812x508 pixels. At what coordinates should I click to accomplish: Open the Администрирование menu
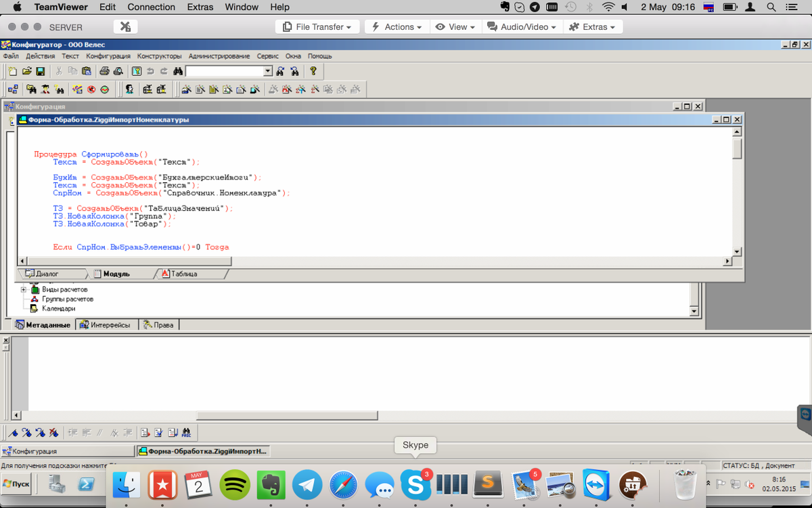tap(219, 56)
